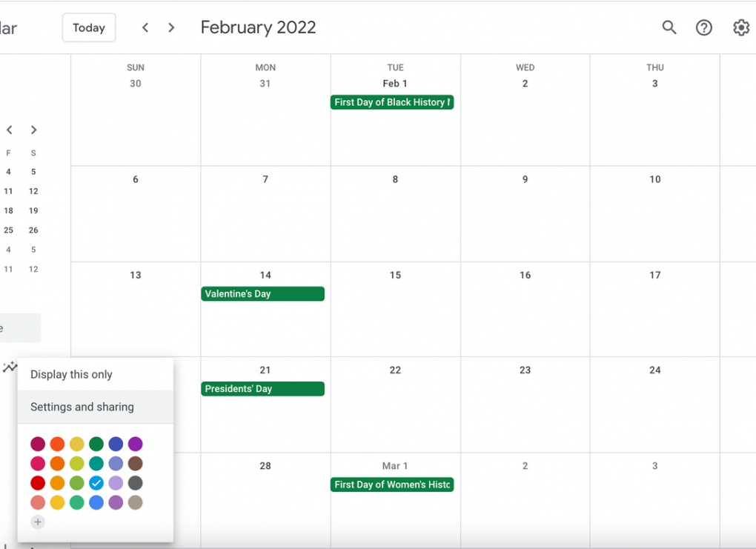Pick the sage green color in bottom row
This screenshot has width=756, height=549.
[76, 502]
